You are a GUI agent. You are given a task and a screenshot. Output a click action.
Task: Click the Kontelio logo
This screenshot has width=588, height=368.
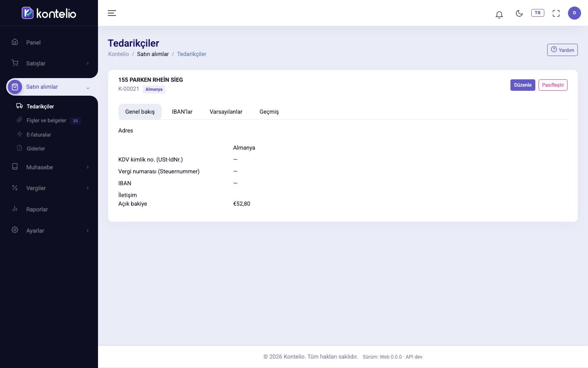[49, 13]
